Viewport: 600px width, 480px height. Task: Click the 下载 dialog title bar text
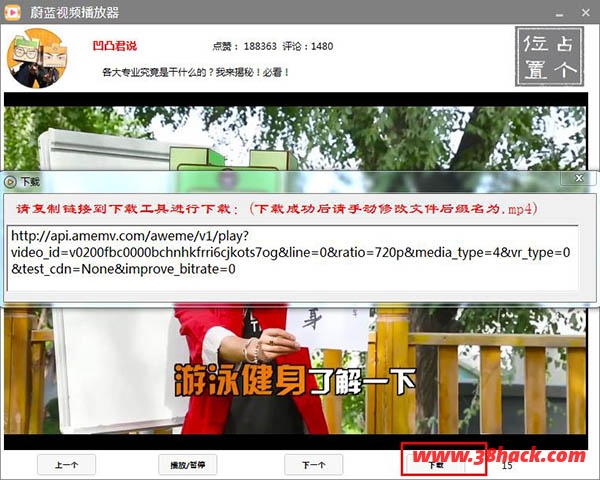[x=31, y=182]
